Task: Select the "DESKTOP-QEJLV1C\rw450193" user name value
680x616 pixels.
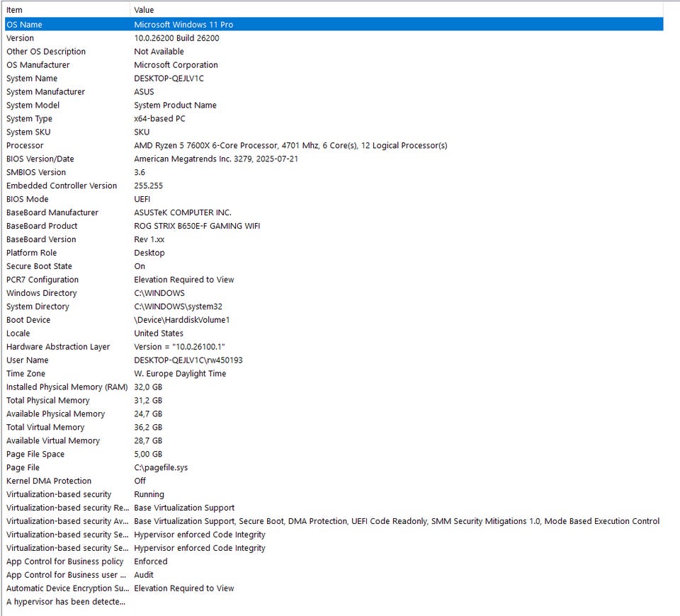Action: (188, 360)
